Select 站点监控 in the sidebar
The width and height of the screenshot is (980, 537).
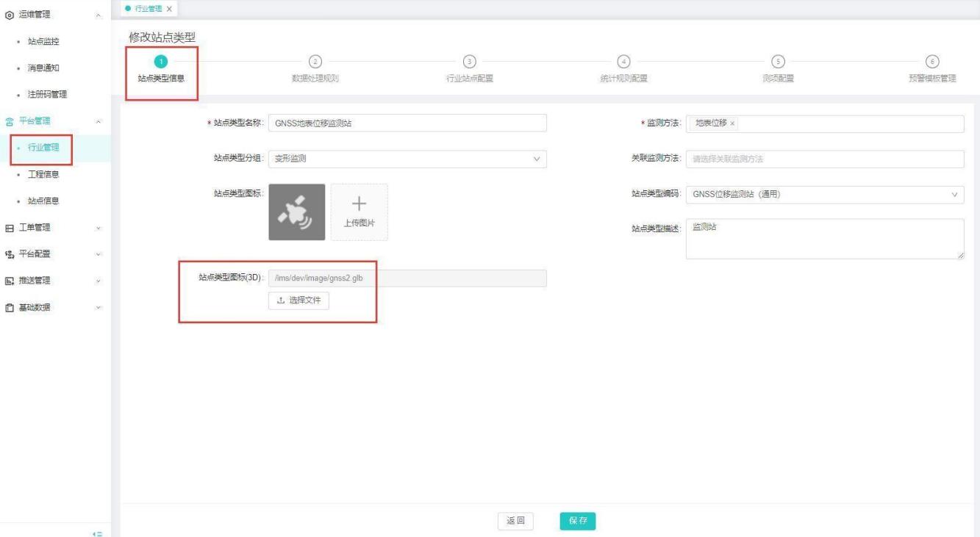pyautogui.click(x=44, y=41)
